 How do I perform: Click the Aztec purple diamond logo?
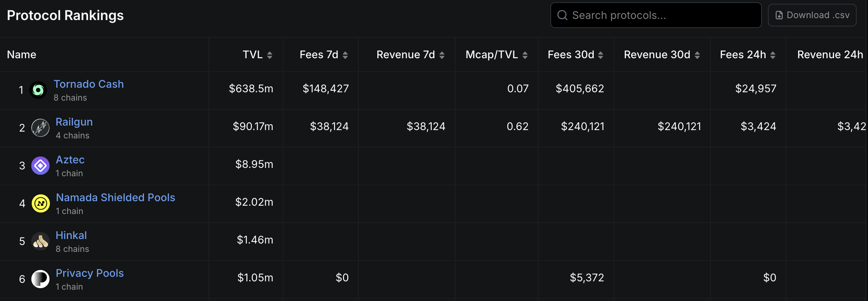(x=40, y=166)
